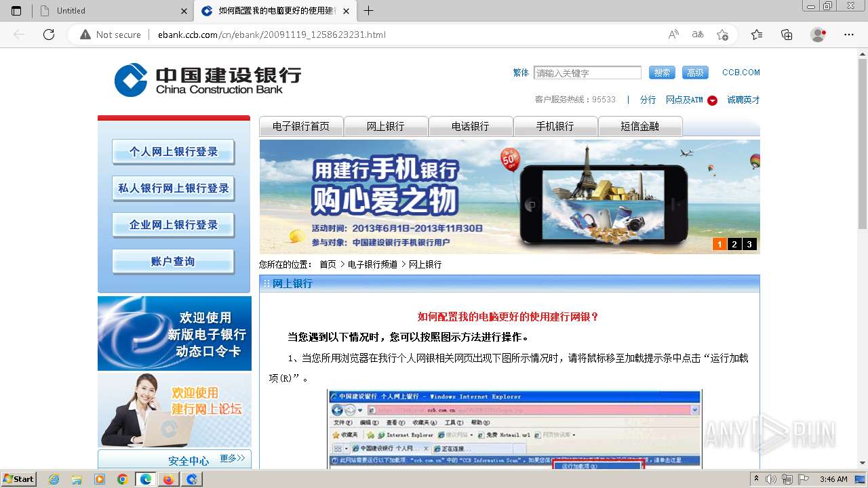Show banner slide 1

point(719,244)
